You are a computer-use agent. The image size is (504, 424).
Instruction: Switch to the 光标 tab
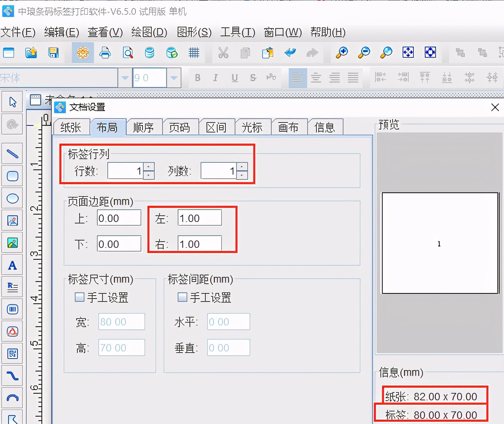pos(253,127)
